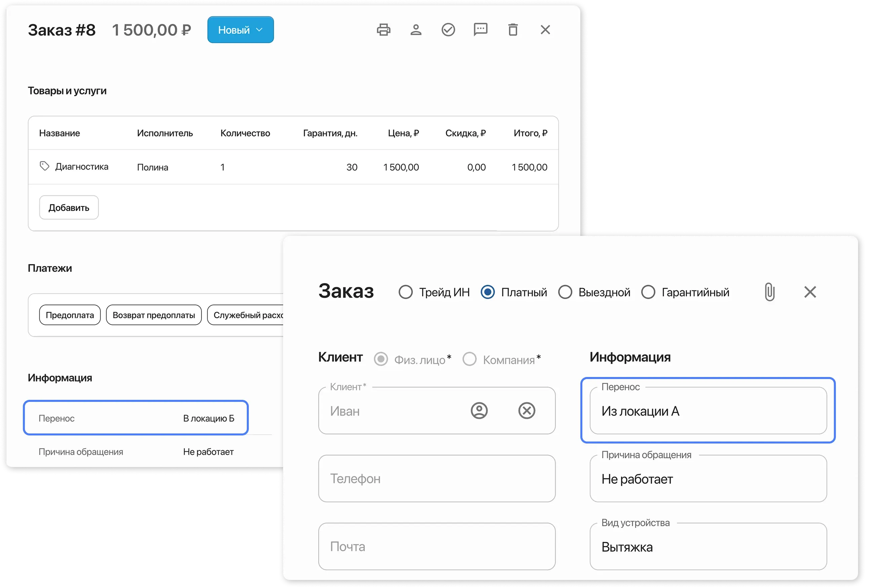The image size is (889, 588).
Task: Select the Гарантийный order type
Action: (x=649, y=292)
